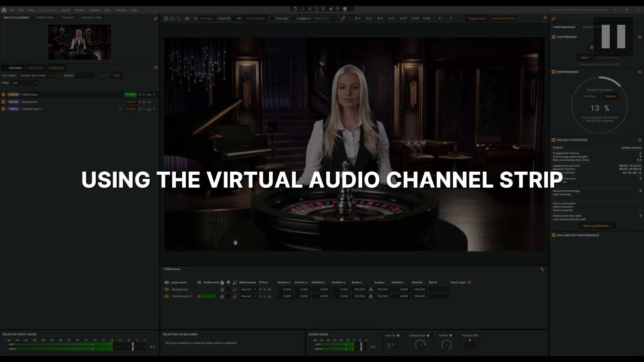Collapse the CPU and GPU Performance section

553,235
